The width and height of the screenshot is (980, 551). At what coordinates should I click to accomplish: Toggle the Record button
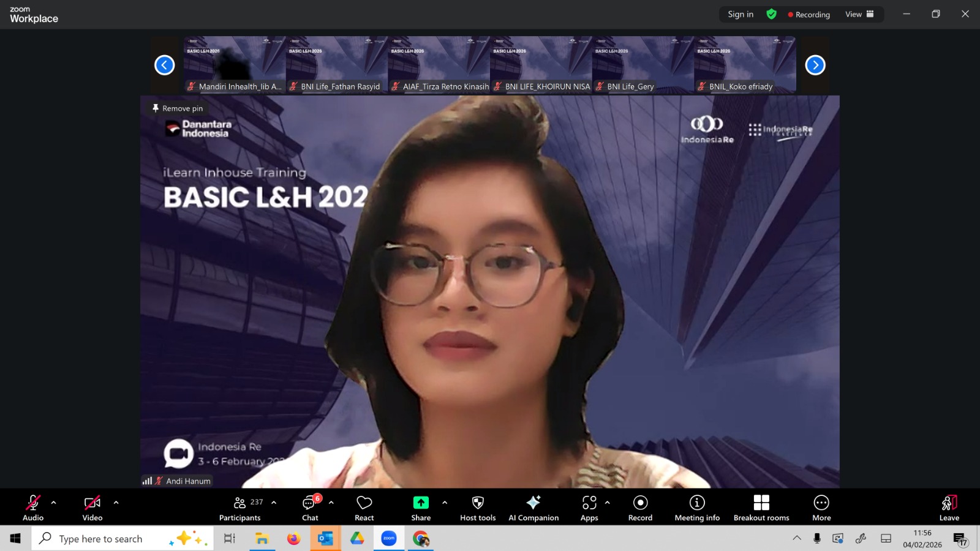[x=640, y=508]
